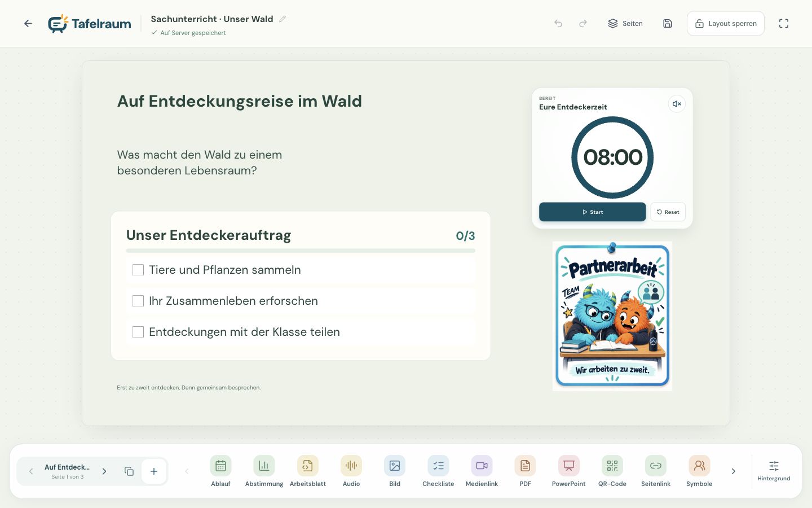Click the Tafelraum logo
The height and width of the screenshot is (508, 812).
point(89,24)
